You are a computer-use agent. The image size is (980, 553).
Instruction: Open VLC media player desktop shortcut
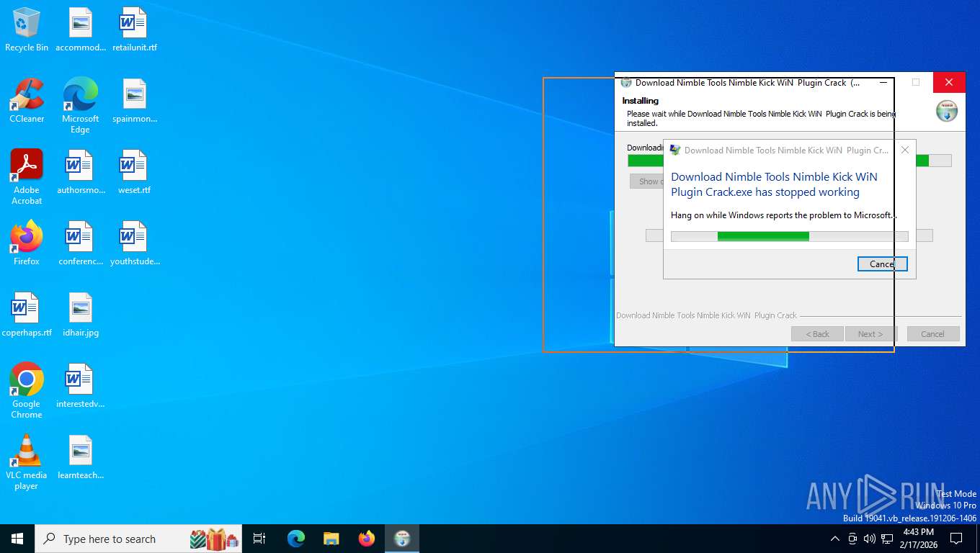(27, 462)
